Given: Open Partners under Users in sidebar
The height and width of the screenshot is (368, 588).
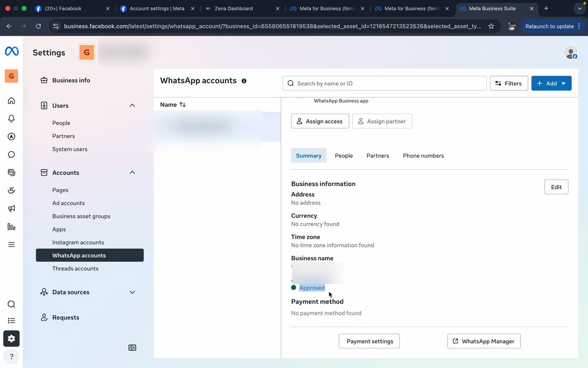Looking at the screenshot, I should [x=64, y=136].
